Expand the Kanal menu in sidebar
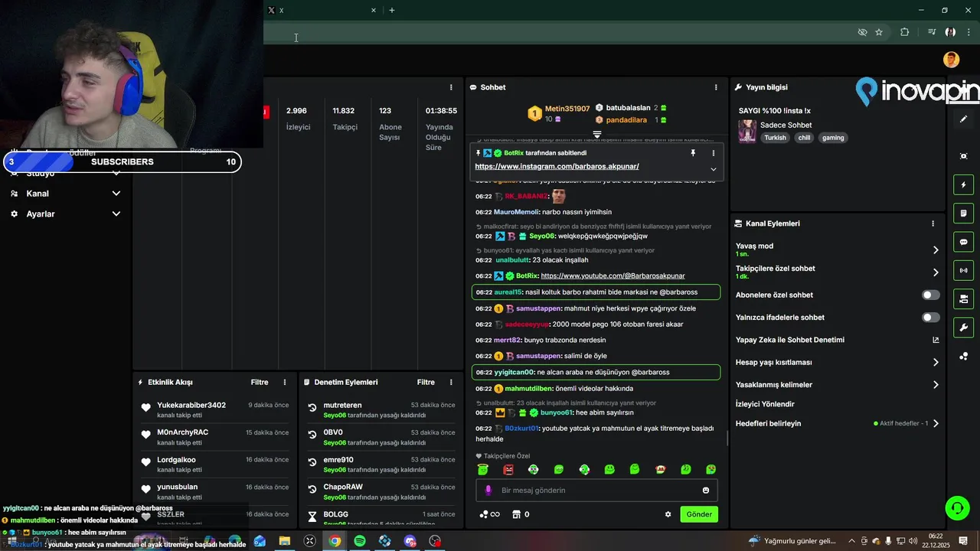This screenshot has height=551, width=980. (x=116, y=194)
